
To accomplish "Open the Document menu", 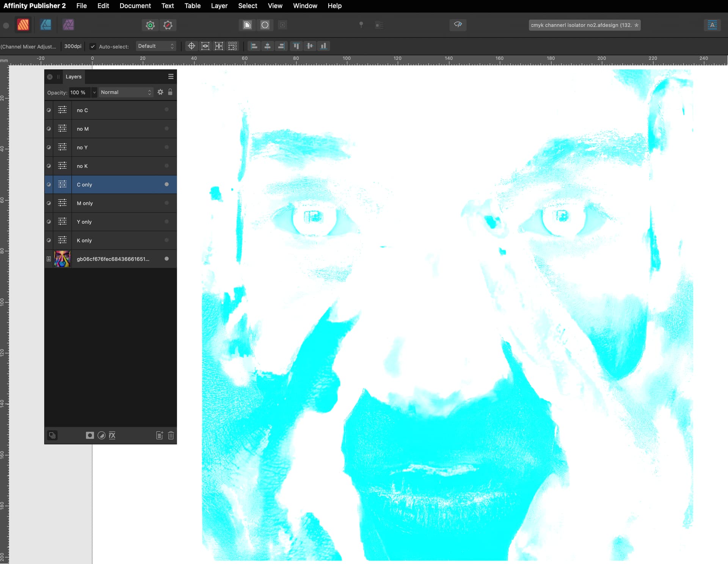I will pos(135,6).
